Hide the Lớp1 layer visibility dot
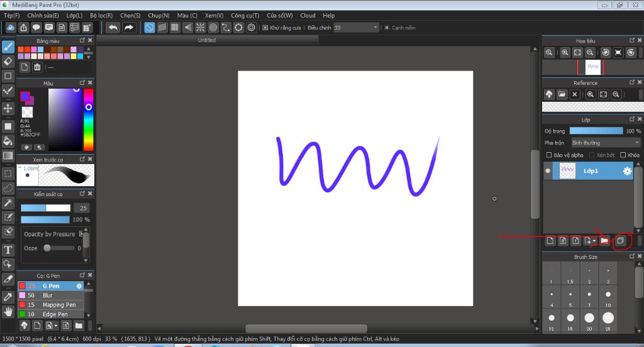The height and width of the screenshot is (347, 644). [548, 171]
